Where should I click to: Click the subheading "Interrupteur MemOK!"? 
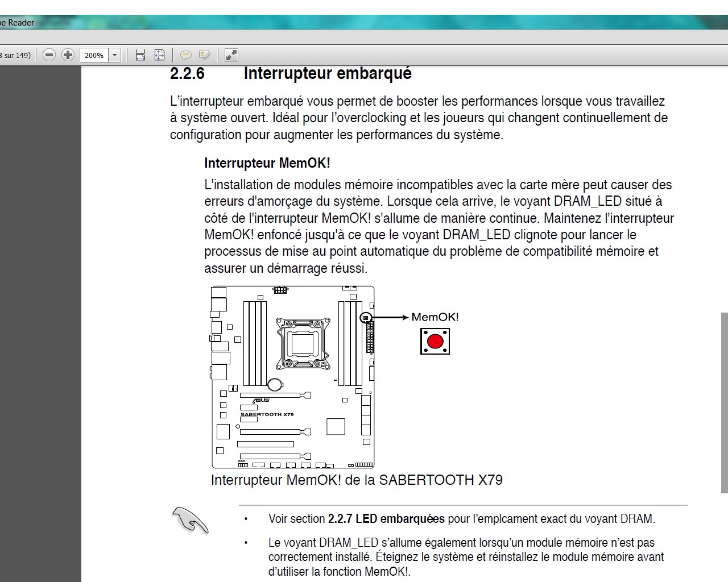(x=267, y=163)
